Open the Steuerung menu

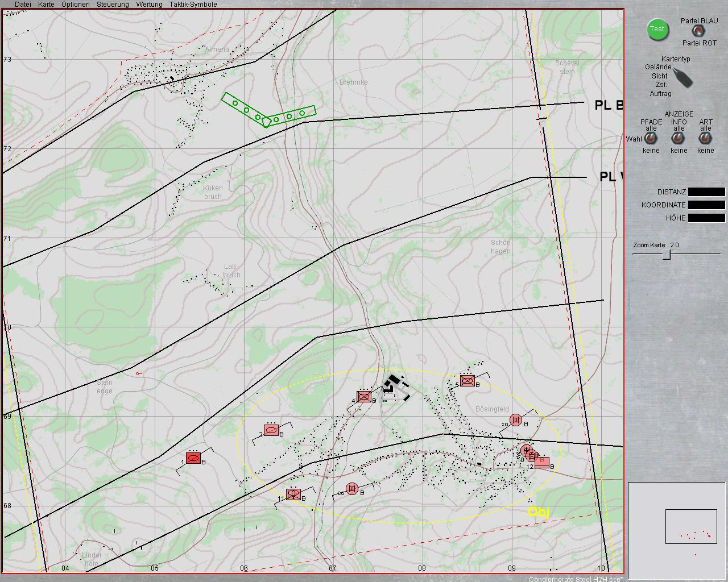(113, 5)
